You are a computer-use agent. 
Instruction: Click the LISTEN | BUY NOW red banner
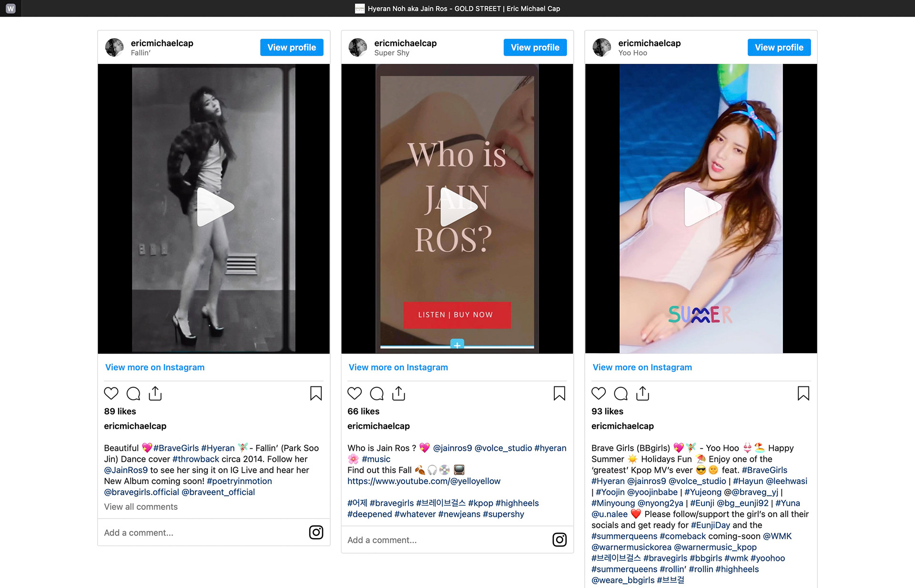457,315
